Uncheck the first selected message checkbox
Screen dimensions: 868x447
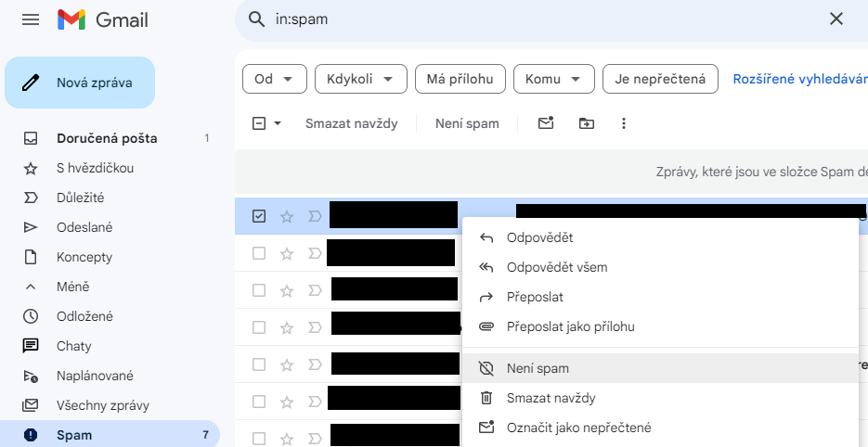[259, 216]
